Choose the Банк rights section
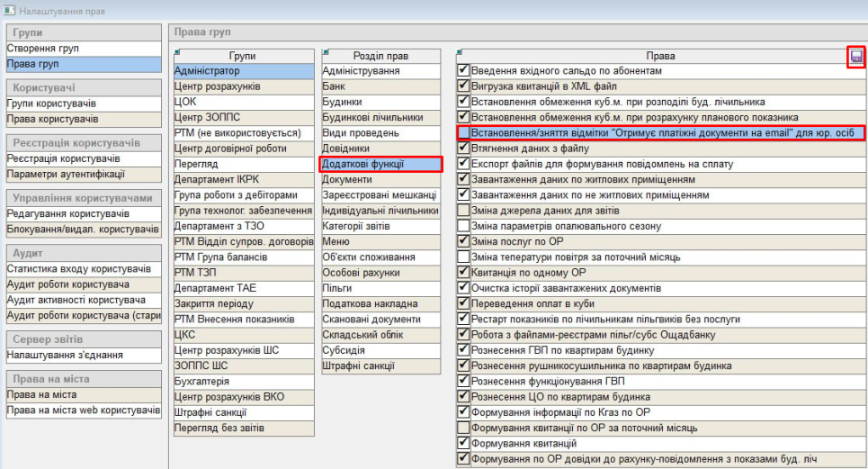The height and width of the screenshot is (469, 868). click(x=334, y=86)
